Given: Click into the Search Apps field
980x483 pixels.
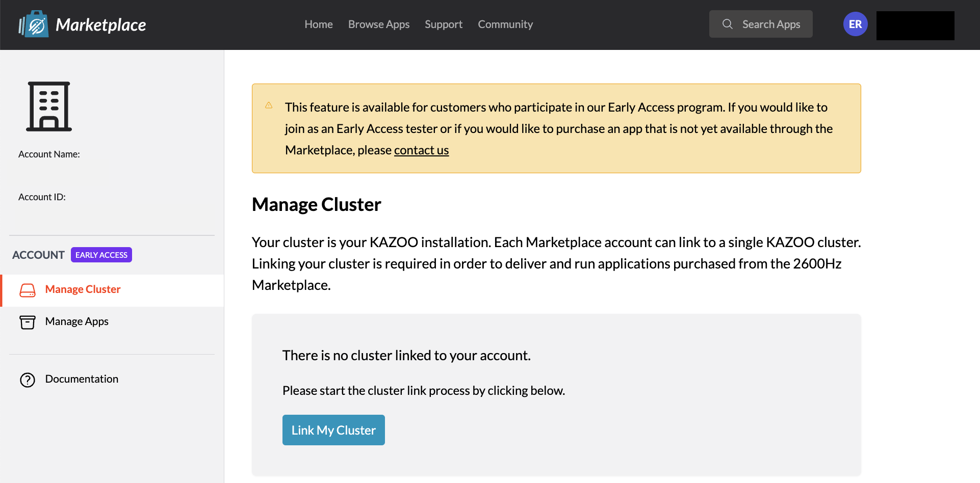Looking at the screenshot, I should 761,24.
